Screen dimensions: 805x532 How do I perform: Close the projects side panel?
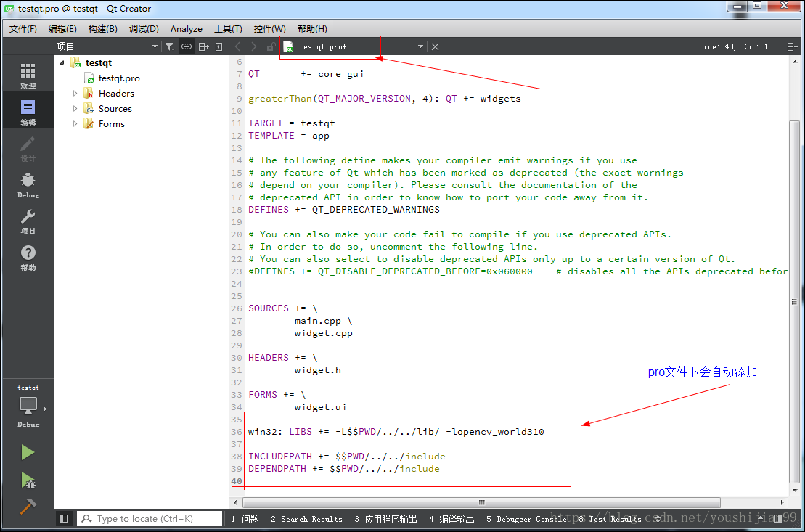coord(218,46)
